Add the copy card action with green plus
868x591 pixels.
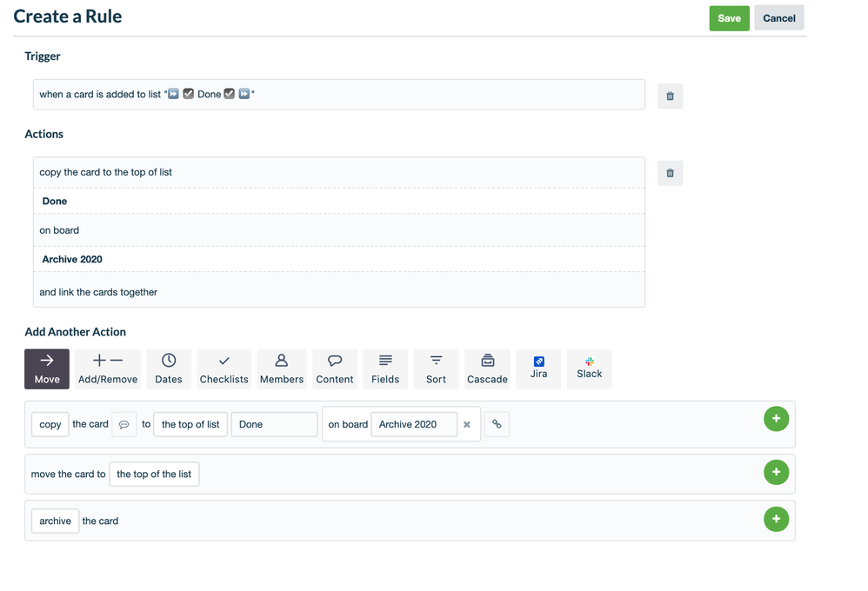coord(776,418)
